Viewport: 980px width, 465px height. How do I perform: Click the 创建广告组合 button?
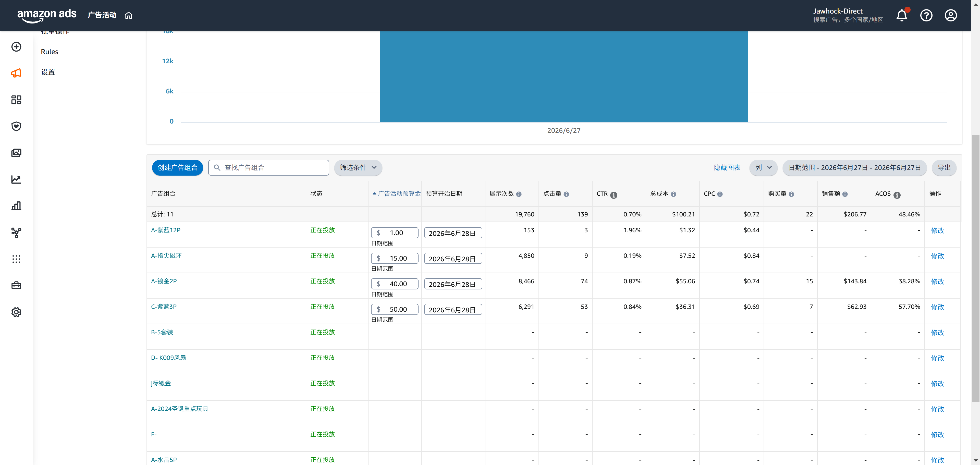pos(177,167)
